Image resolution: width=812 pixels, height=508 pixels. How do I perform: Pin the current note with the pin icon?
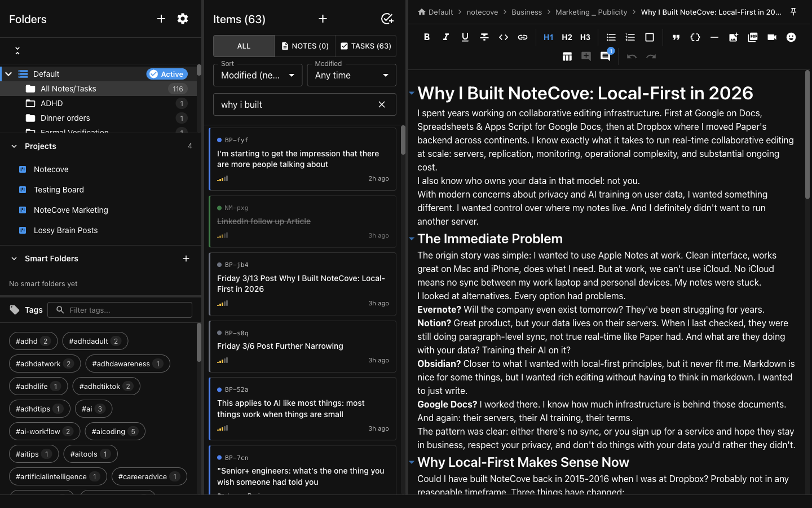793,12
